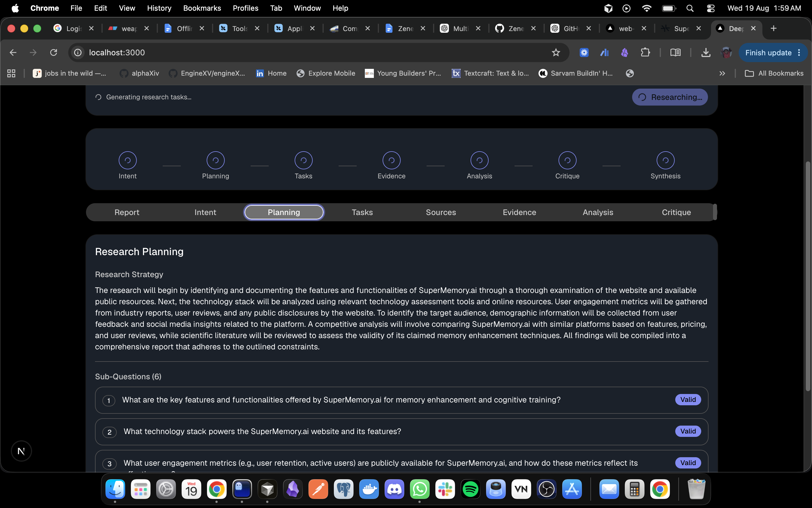Switch to the Report tab

point(127,212)
